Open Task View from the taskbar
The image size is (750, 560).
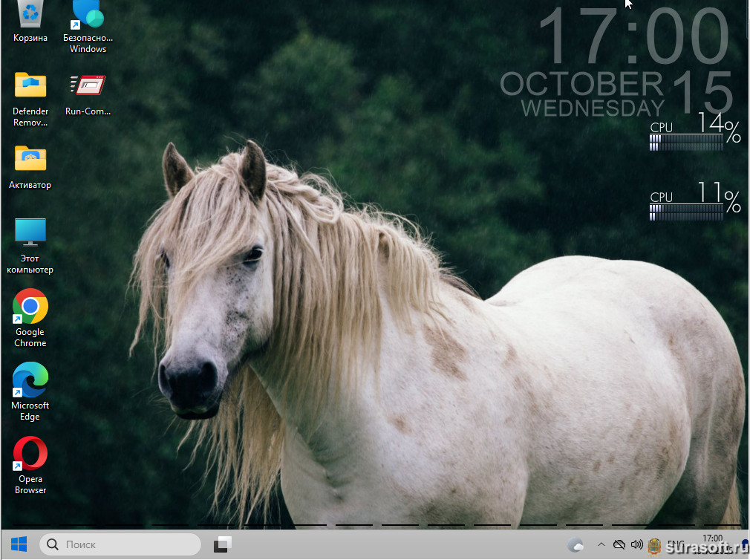pyautogui.click(x=223, y=544)
